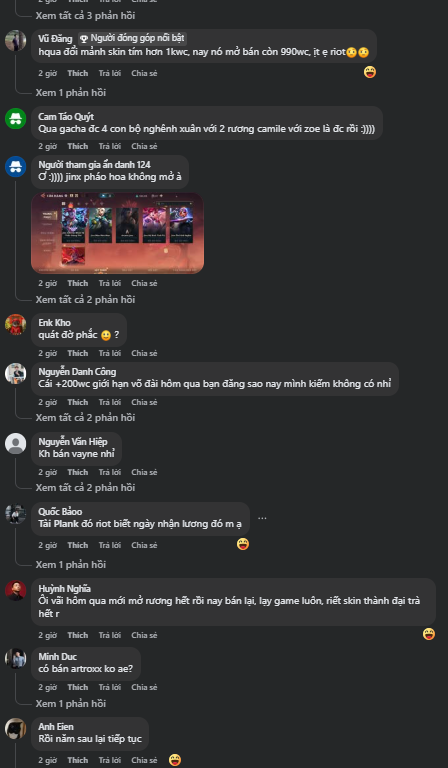Open the '2 giờ' timestamp on Anh Eien's comment

pyautogui.click(x=47, y=760)
